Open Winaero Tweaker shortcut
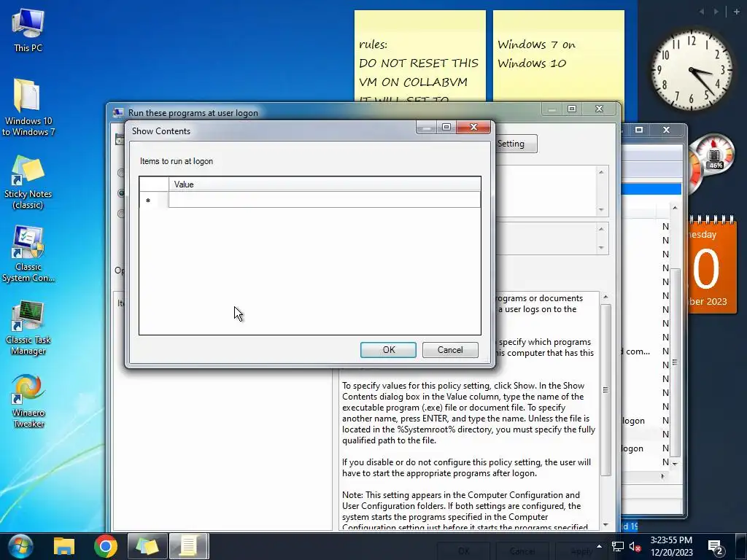This screenshot has height=560, width=747. [28, 401]
